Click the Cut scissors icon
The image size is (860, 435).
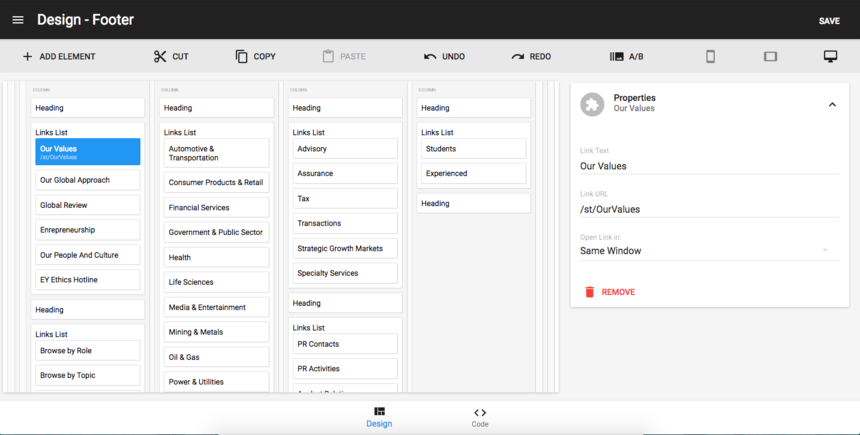pyautogui.click(x=160, y=57)
